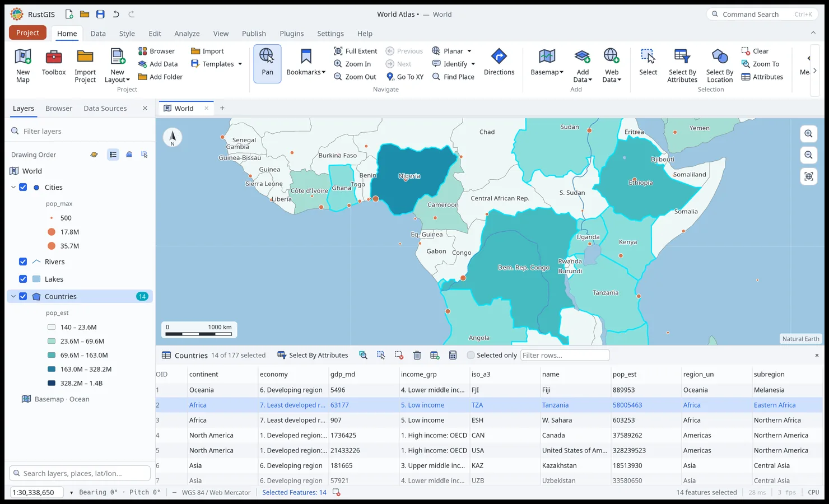Collapse the Cities layer legend
Screen dimensions: 829x504
[x=13, y=187]
